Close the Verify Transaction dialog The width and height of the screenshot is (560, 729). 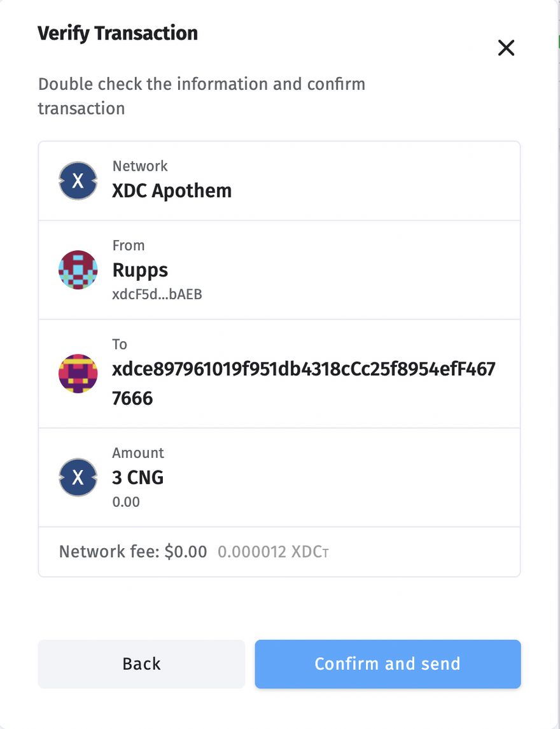[506, 48]
